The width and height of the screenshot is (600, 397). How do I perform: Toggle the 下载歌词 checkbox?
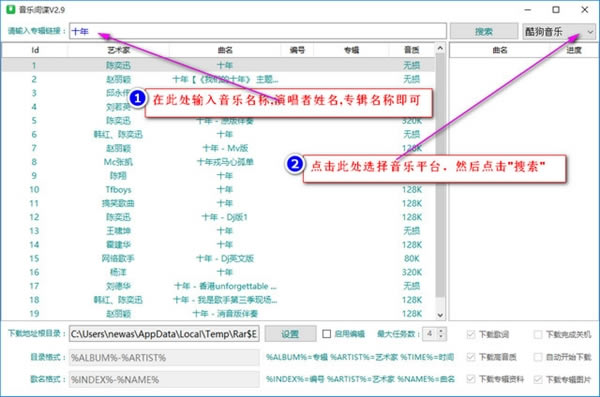pyautogui.click(x=471, y=334)
